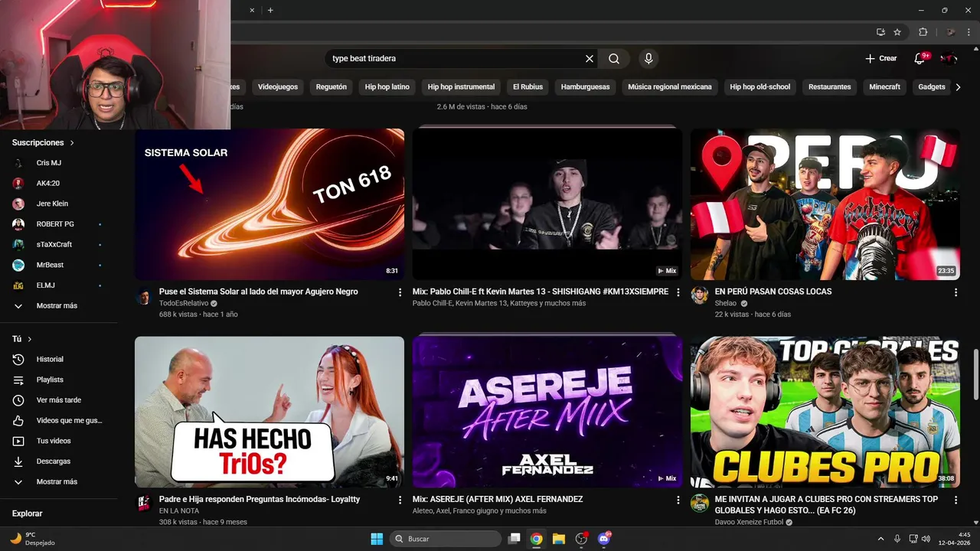Click the Crear button
The image size is (980, 551).
[880, 59]
